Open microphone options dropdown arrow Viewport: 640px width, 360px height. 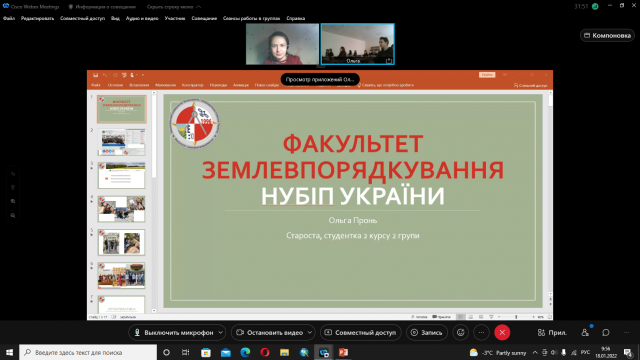[221, 333]
